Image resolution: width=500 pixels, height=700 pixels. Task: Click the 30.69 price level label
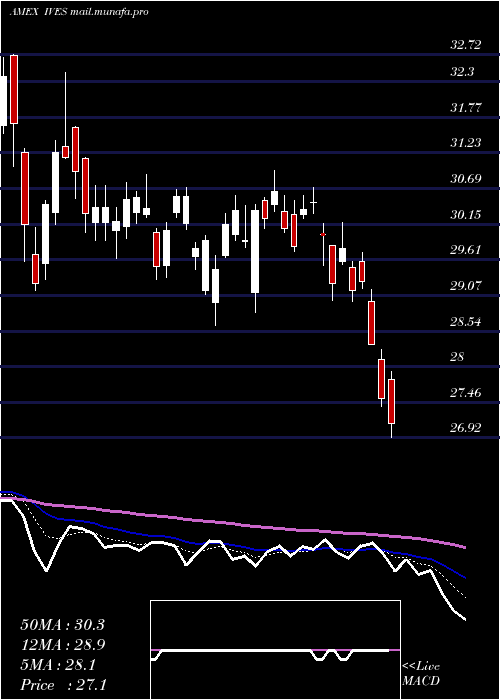pos(466,179)
